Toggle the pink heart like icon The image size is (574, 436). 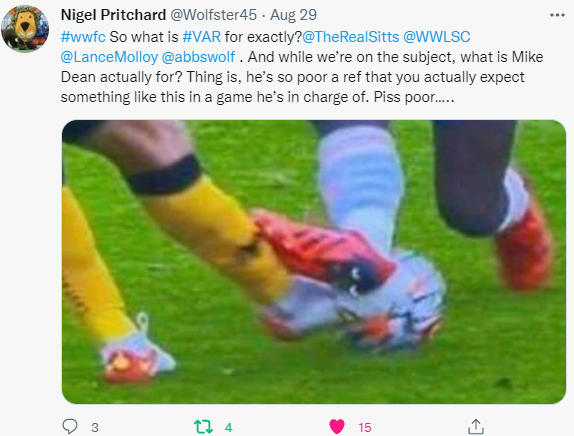337,427
